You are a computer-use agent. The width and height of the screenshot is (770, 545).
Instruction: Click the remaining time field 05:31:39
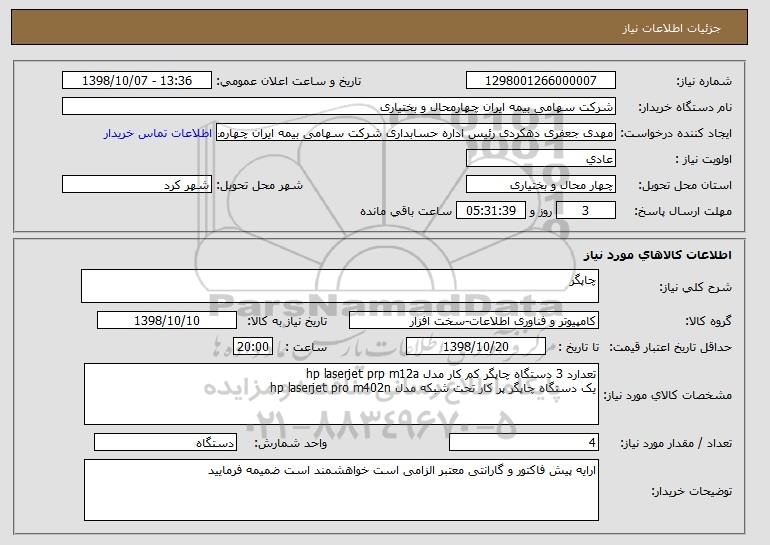point(491,211)
